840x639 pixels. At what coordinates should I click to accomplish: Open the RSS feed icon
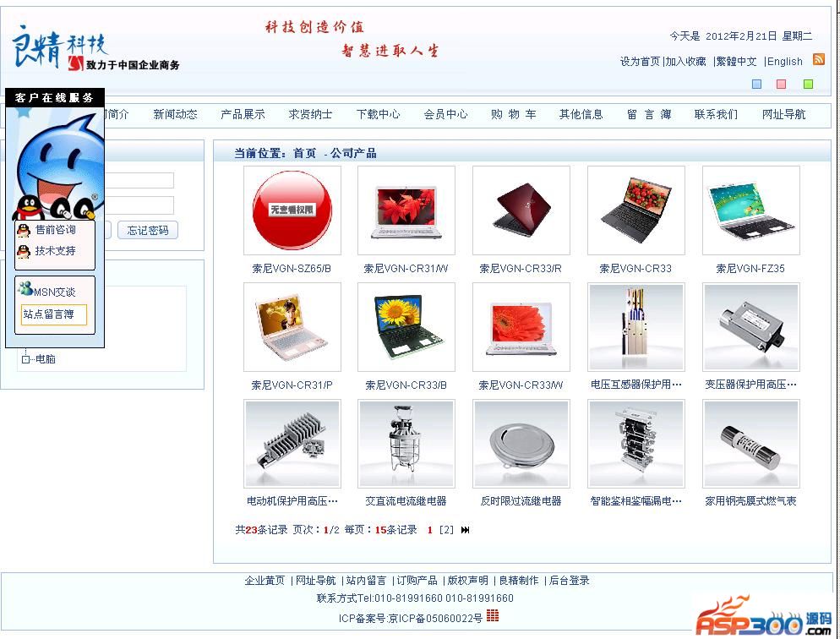(x=819, y=59)
